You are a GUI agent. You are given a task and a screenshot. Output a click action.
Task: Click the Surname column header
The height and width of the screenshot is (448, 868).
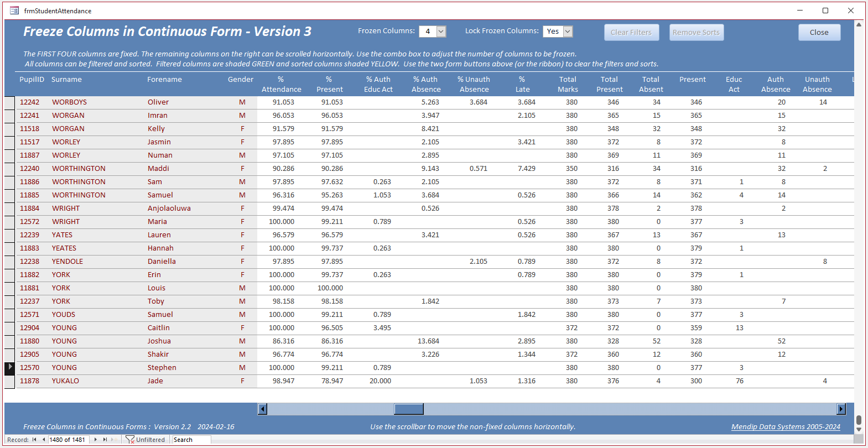pyautogui.click(x=66, y=80)
